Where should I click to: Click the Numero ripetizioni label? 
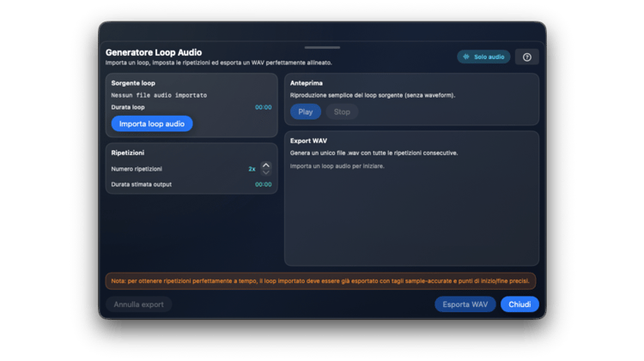coord(137,169)
